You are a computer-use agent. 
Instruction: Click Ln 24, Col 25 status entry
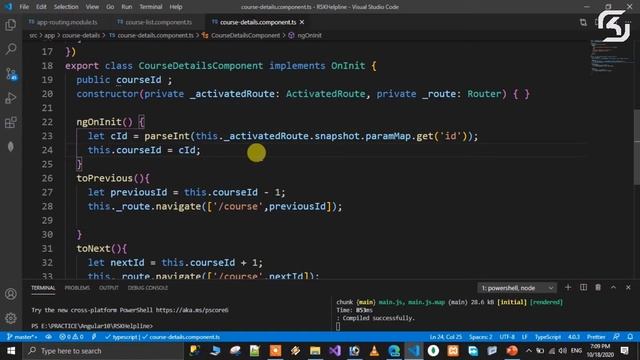point(445,337)
